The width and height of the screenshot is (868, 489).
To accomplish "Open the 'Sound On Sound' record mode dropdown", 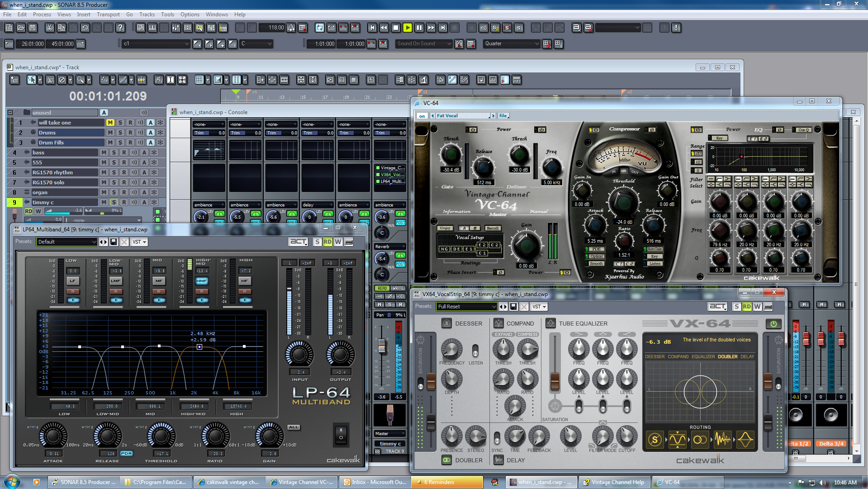I will [424, 43].
